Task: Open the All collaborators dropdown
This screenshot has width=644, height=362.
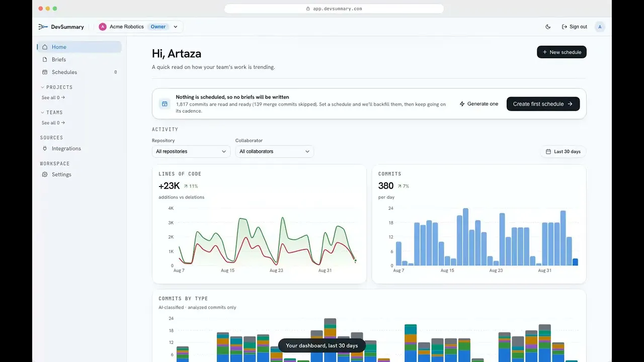Action: click(275, 151)
